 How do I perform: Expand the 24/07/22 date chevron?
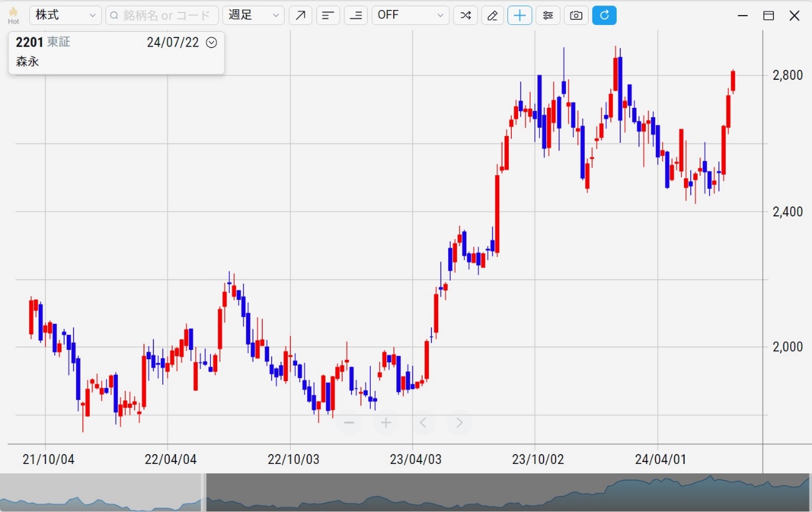point(212,42)
